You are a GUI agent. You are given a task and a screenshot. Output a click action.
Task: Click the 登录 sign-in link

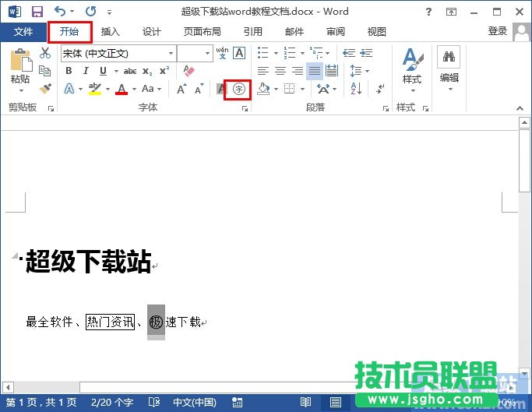497,31
